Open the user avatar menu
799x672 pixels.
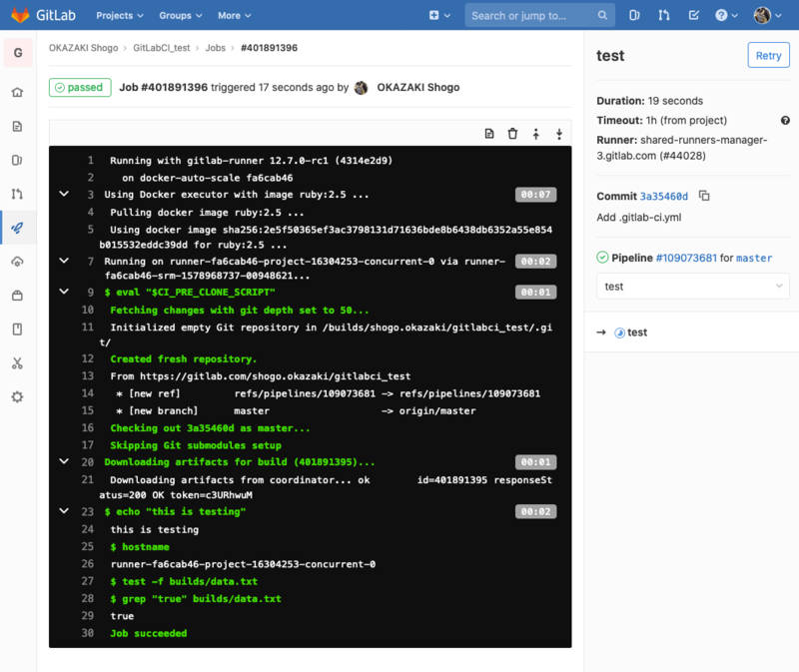pyautogui.click(x=767, y=15)
